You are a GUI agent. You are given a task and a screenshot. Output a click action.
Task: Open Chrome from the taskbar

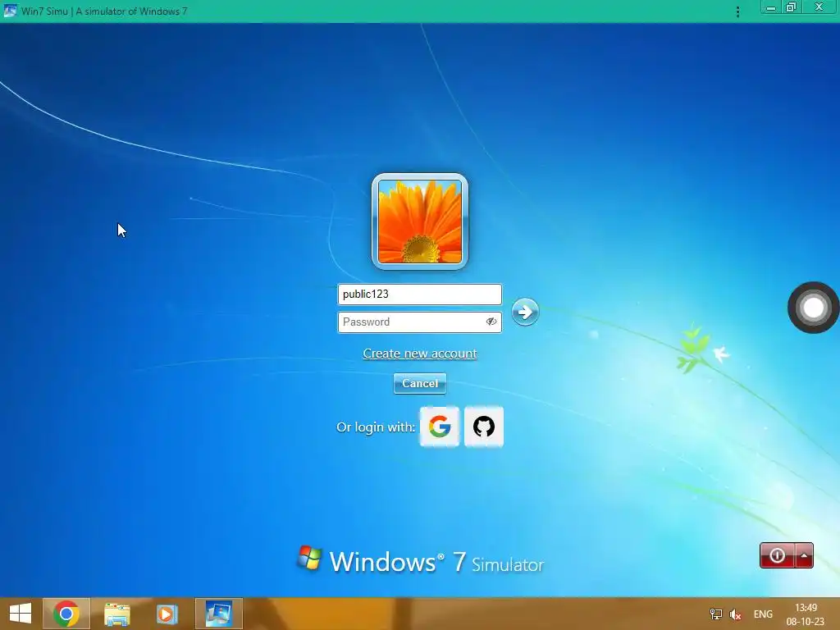click(x=66, y=614)
